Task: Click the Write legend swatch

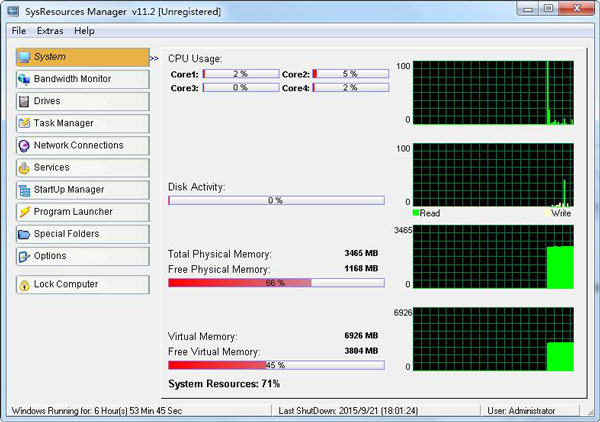Action: point(547,213)
